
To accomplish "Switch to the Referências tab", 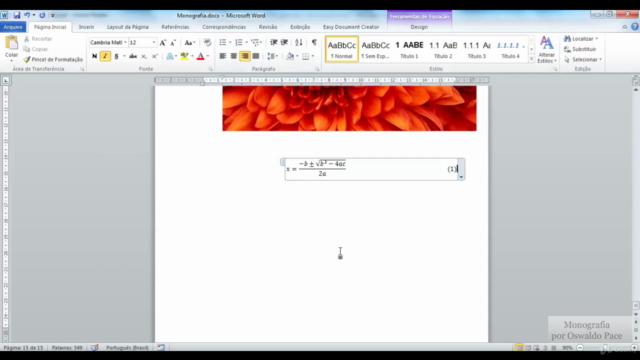I will (176, 27).
